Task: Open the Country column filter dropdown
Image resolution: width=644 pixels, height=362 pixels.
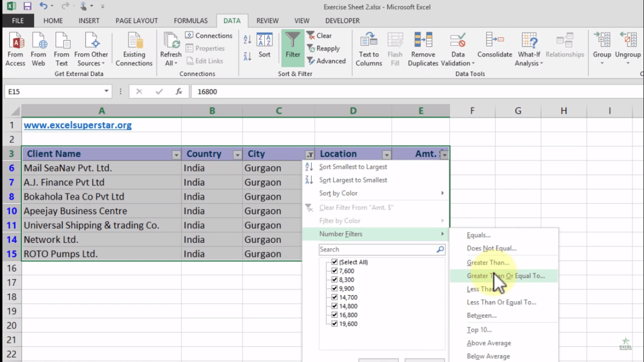Action: 238,154
